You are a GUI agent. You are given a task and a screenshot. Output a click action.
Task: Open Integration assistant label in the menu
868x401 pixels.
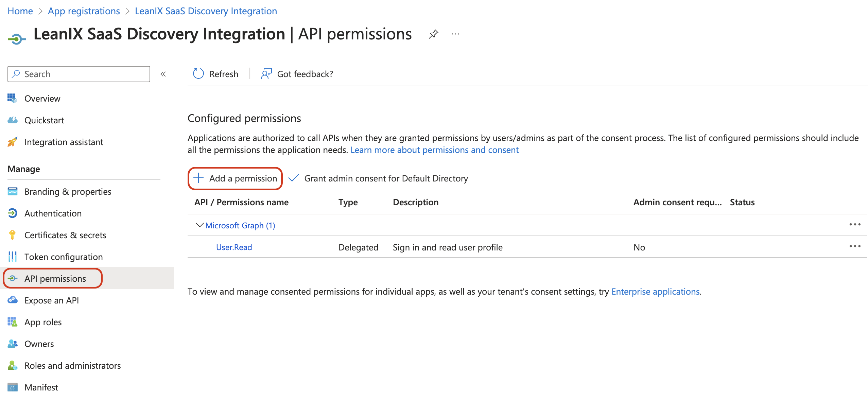click(64, 142)
